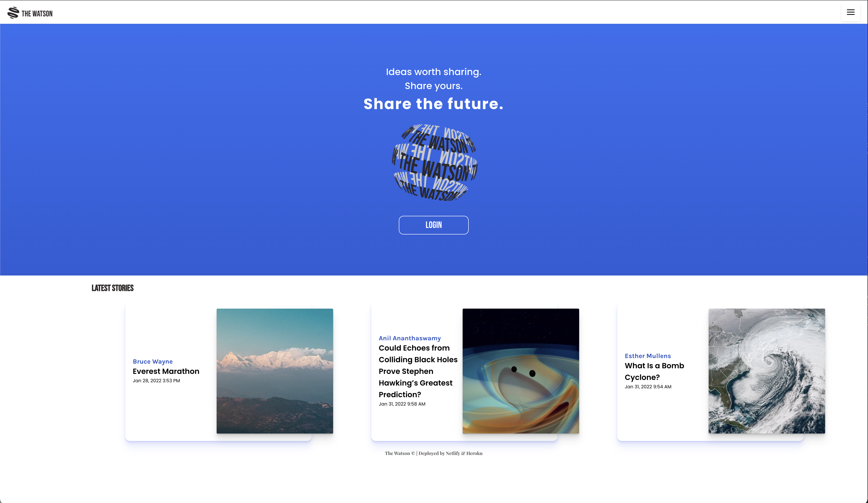Click The Watson swirl logo icon
Screen dimensions: 868x503
pos(13,13)
